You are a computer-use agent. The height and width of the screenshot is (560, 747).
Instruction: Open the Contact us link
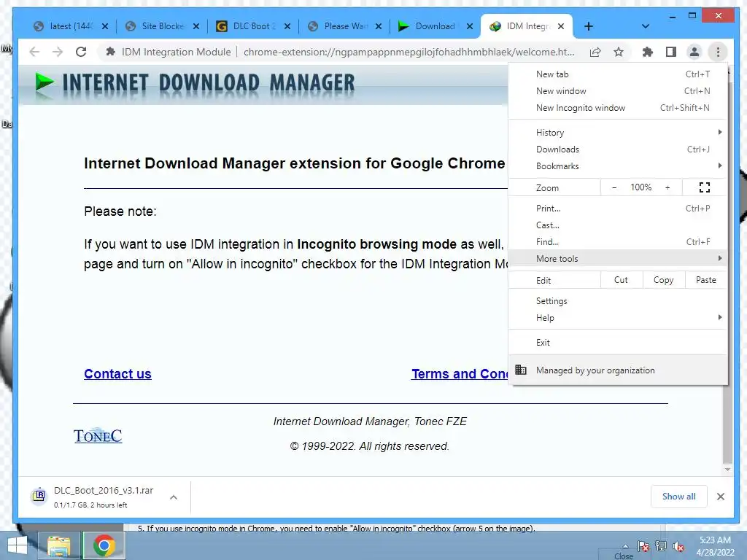pos(117,374)
